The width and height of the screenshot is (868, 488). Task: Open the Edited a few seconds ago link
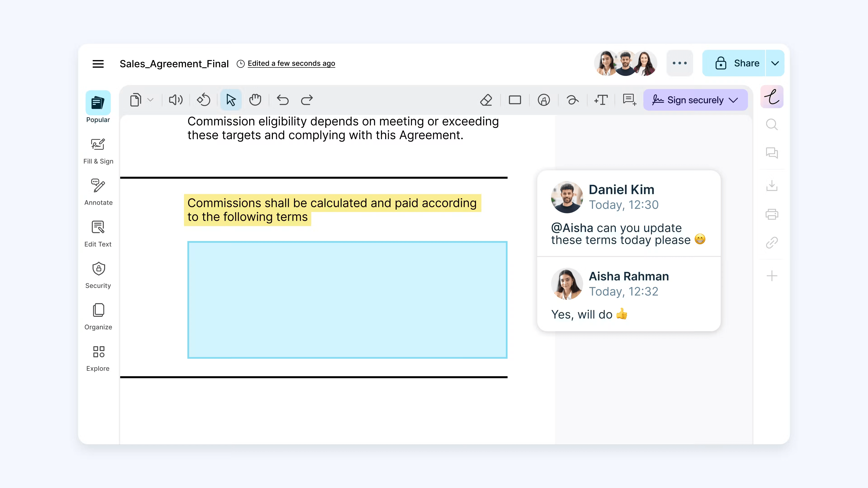click(291, 64)
